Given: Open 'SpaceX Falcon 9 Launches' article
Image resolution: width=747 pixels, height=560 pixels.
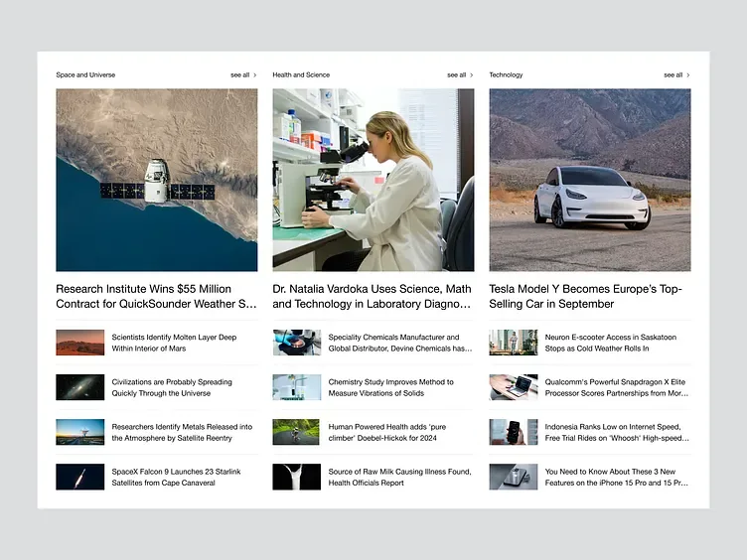Looking at the screenshot, I should pyautogui.click(x=176, y=477).
